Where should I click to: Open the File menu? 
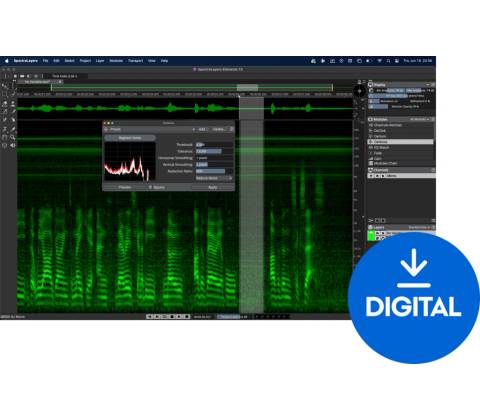coord(45,61)
